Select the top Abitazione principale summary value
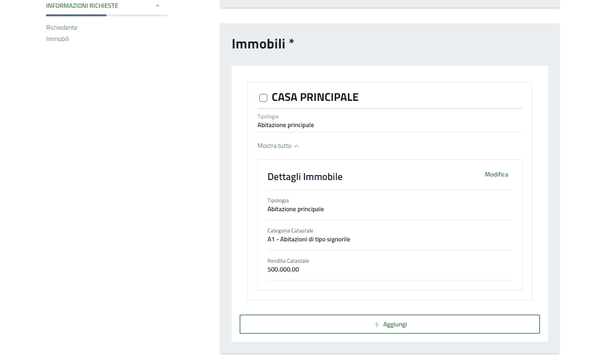This screenshot has height=364, width=593. (x=286, y=125)
